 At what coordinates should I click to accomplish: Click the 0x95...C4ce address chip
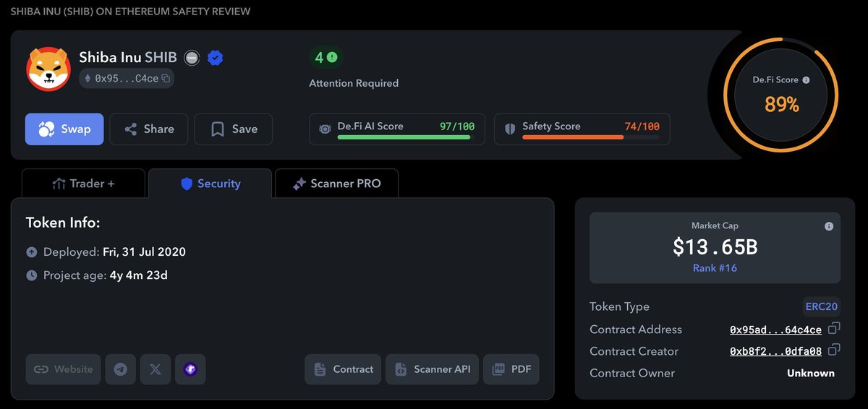[x=127, y=78]
